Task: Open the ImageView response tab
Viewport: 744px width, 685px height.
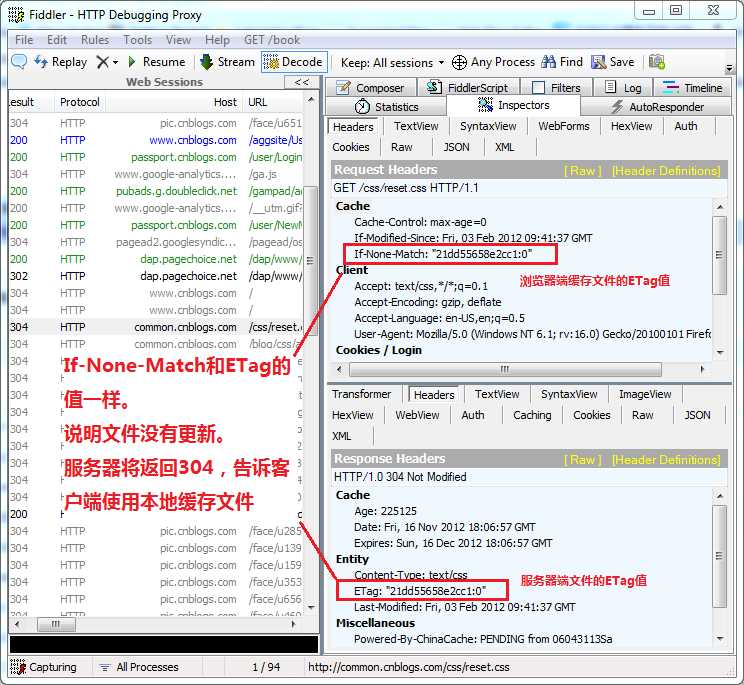Action: 645,394
